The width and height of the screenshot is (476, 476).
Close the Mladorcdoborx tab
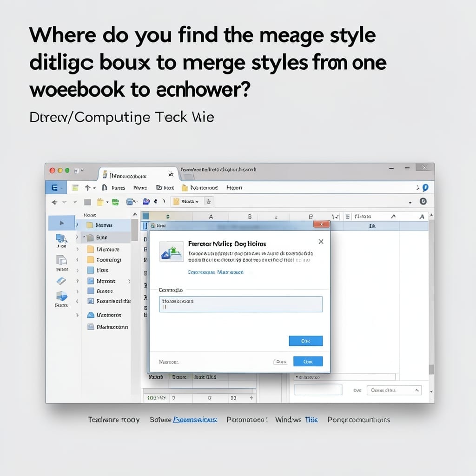[x=171, y=174]
